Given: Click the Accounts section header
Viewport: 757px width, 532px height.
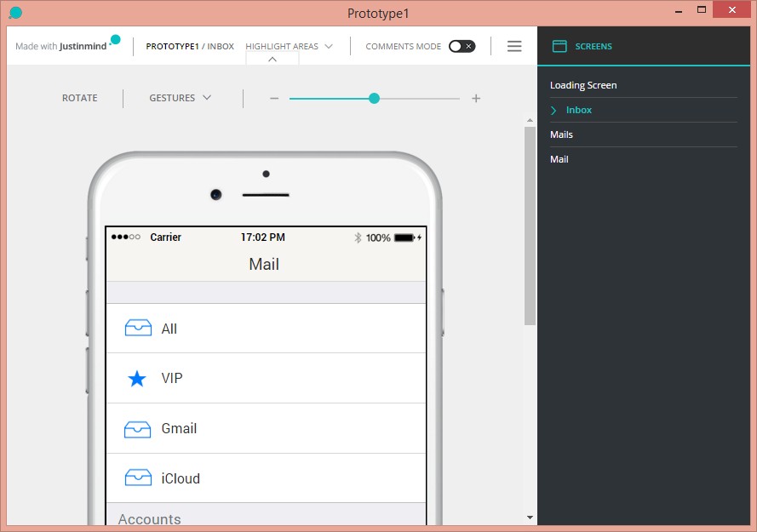Looking at the screenshot, I should point(150,519).
